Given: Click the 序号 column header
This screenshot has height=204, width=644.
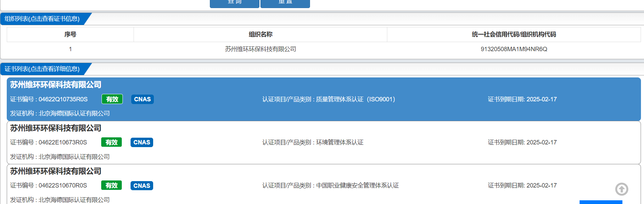Looking at the screenshot, I should point(70,34).
